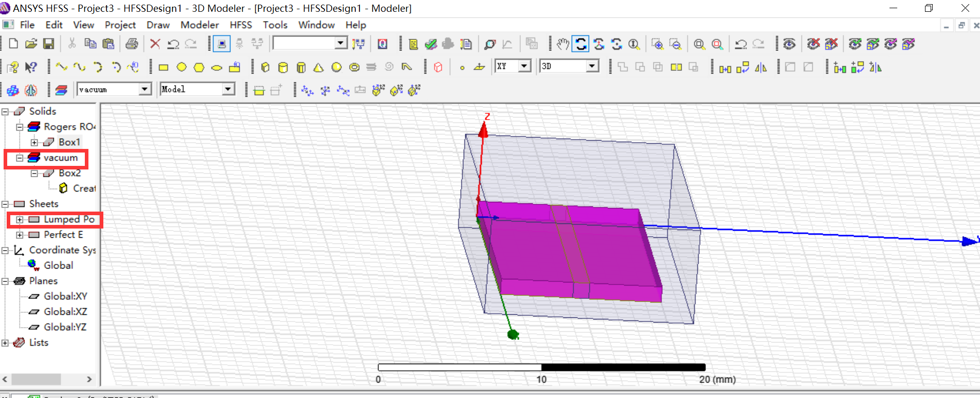The width and height of the screenshot is (980, 398).
Task: Draw a circle sheet
Action: [182, 67]
